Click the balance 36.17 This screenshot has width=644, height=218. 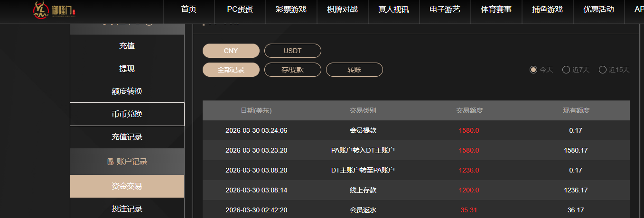pyautogui.click(x=576, y=210)
